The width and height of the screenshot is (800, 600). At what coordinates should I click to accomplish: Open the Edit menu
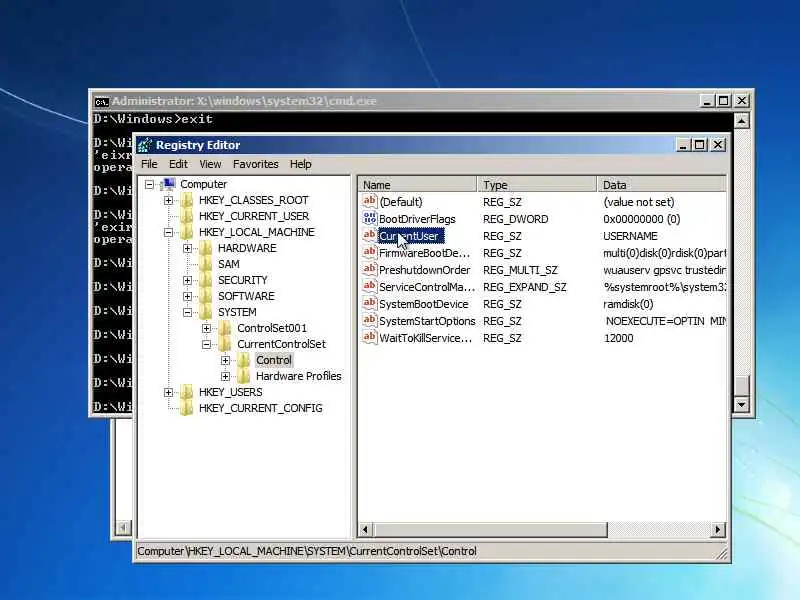coord(178,164)
